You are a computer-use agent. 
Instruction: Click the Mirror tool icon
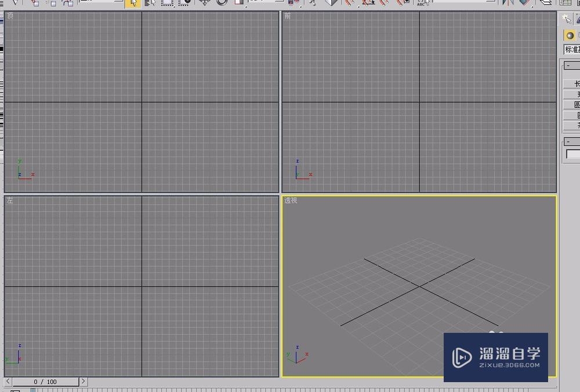pos(508,2)
